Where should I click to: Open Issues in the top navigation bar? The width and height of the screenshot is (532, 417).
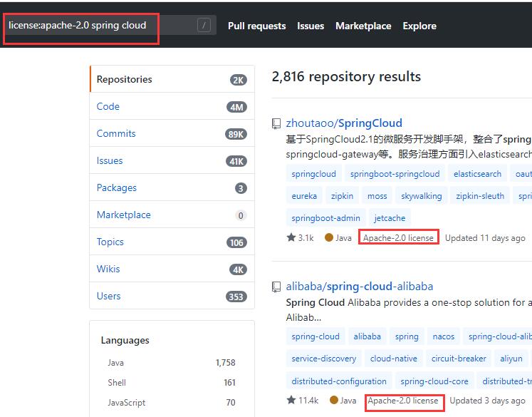[311, 26]
